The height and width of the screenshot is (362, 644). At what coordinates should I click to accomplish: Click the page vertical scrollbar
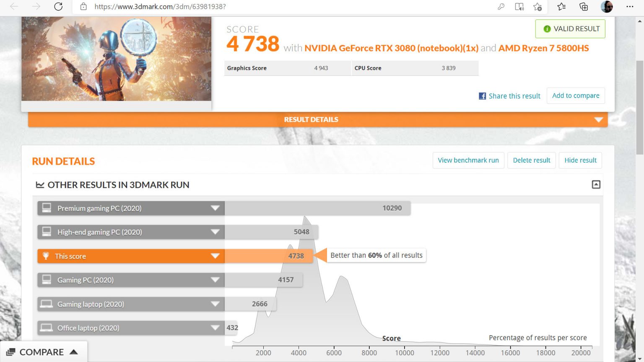(640, 107)
